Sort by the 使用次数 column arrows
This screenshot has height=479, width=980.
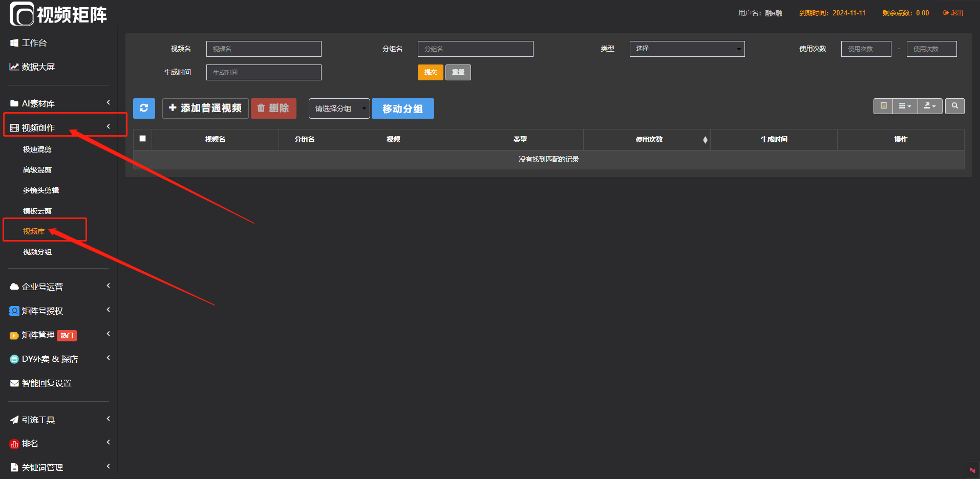(x=705, y=140)
